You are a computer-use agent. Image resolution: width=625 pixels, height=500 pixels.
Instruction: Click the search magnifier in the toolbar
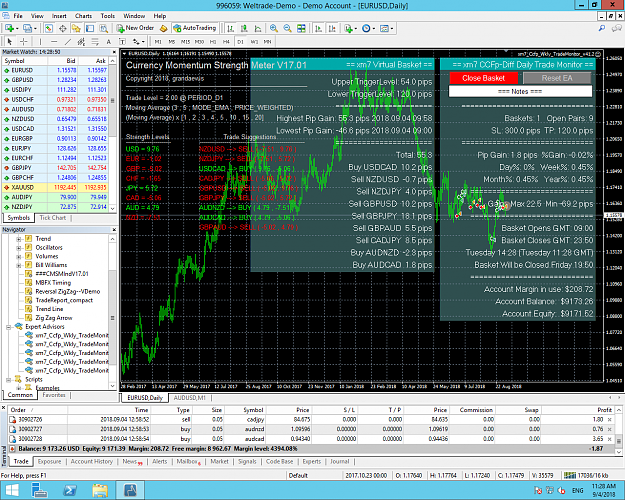pyautogui.click(x=602, y=28)
